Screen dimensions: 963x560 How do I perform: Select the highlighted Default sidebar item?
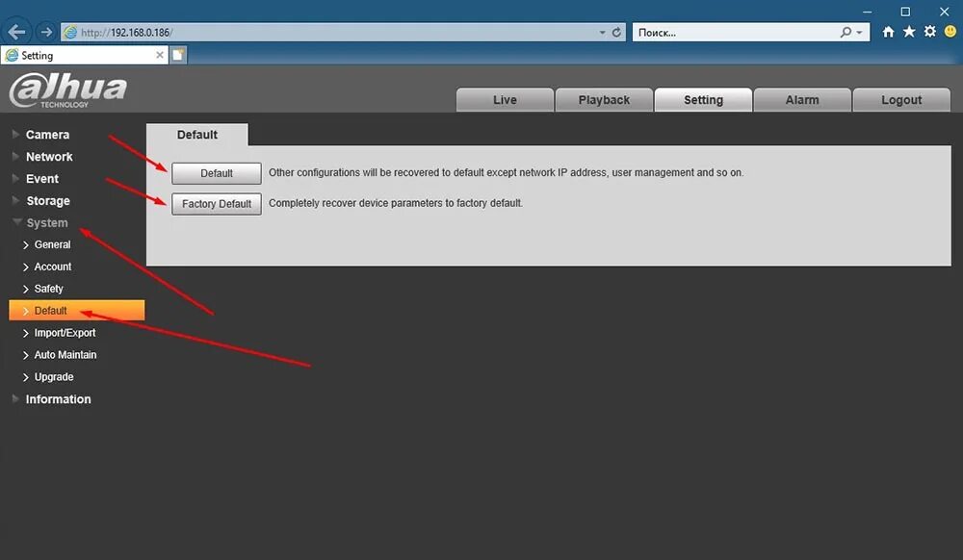tap(77, 311)
